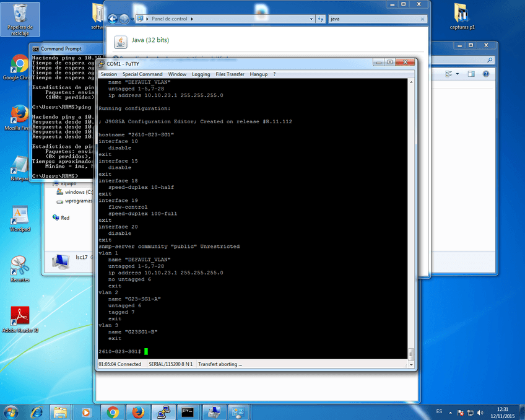Open the Java (32 bits) link
The height and width of the screenshot is (420, 525).
[x=150, y=40]
